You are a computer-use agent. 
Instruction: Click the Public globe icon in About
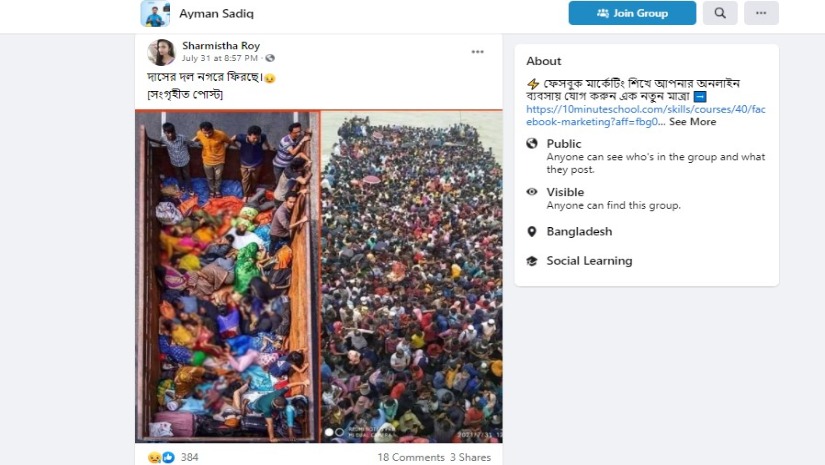532,144
